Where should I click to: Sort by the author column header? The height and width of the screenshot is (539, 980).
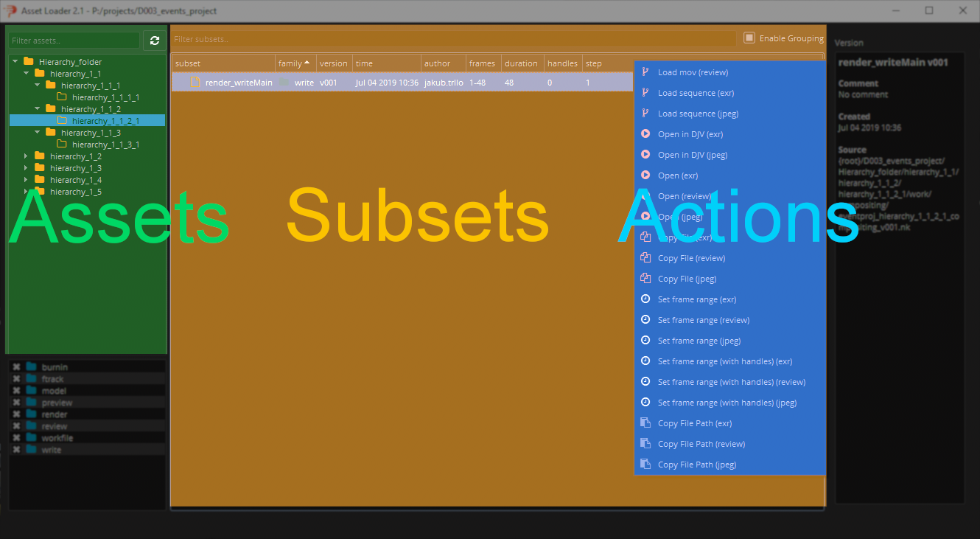[x=444, y=63]
